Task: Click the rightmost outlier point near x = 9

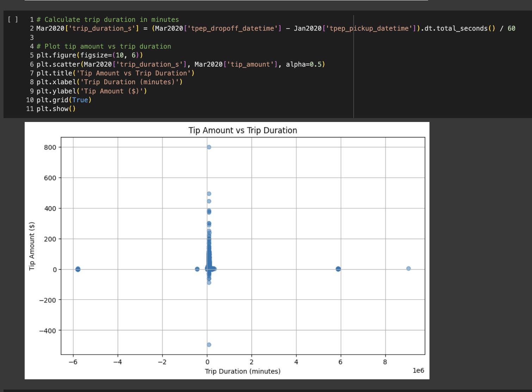Action: (408, 269)
